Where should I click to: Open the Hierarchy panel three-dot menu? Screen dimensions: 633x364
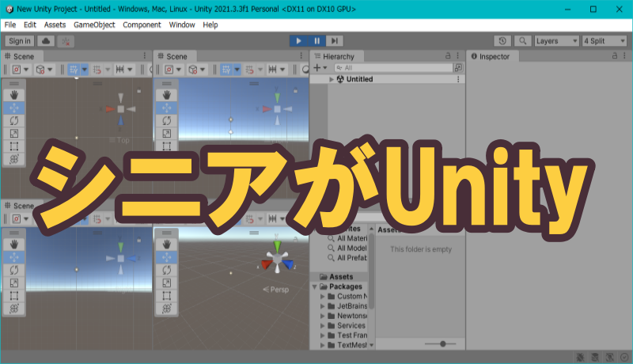coord(458,55)
